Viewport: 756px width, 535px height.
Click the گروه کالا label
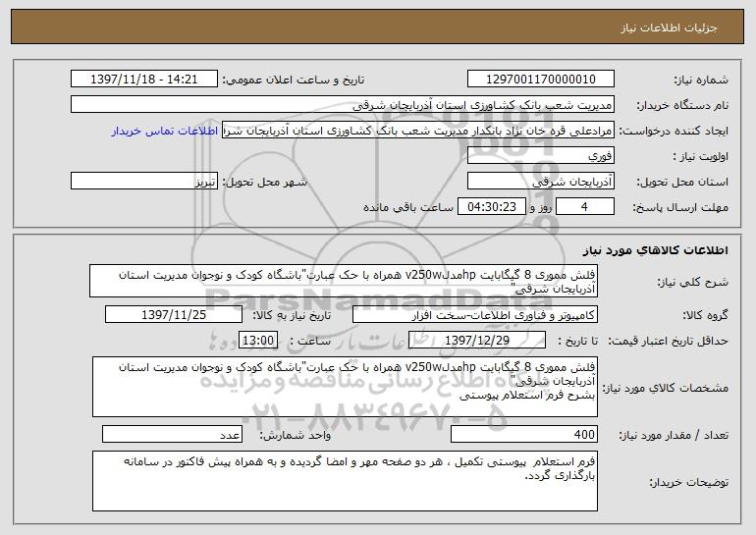point(705,316)
